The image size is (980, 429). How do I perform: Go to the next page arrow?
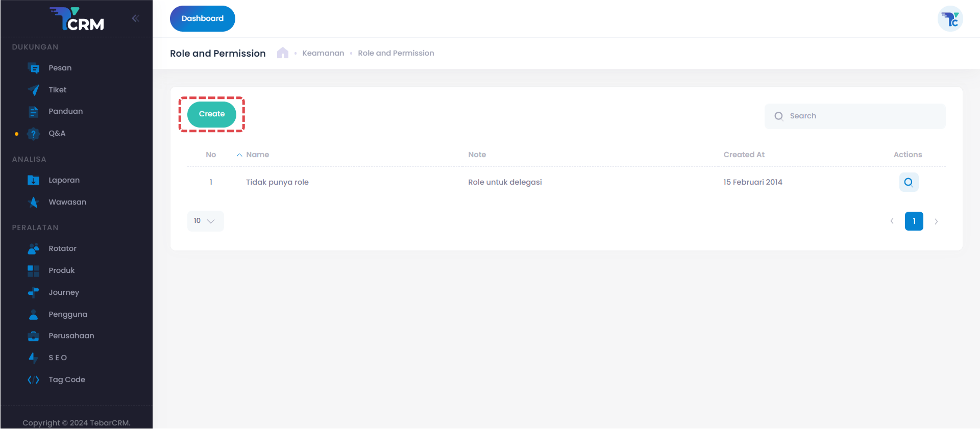click(x=936, y=221)
